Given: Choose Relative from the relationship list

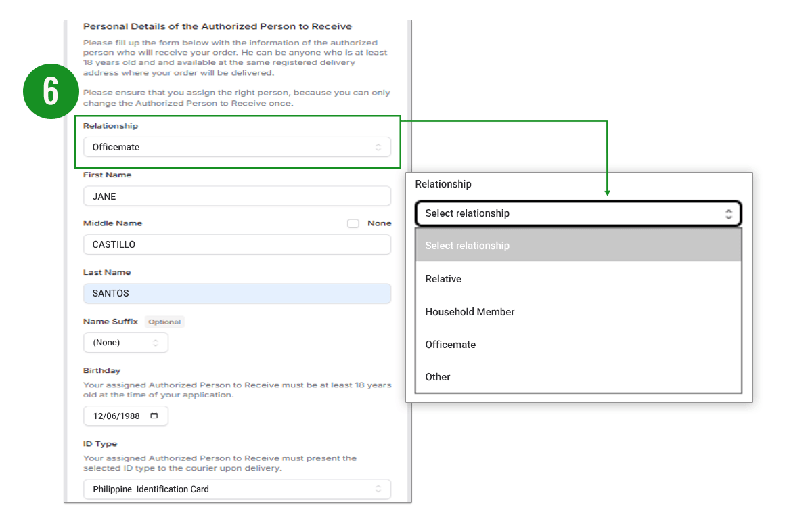Looking at the screenshot, I should [x=443, y=279].
